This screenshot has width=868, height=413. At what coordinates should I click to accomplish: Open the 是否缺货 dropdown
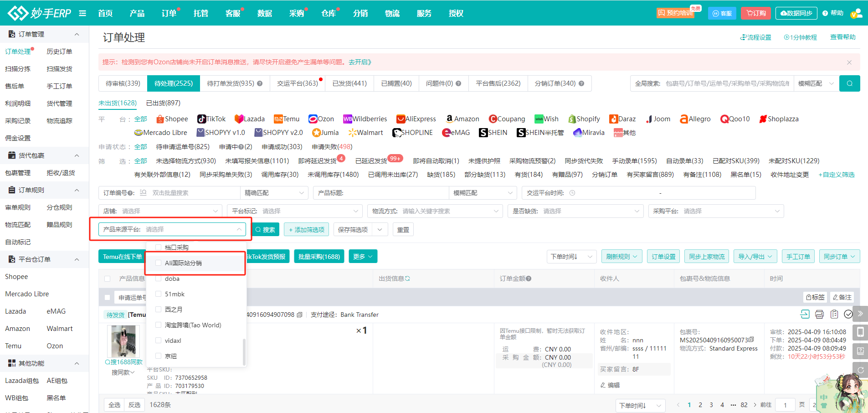(x=575, y=211)
